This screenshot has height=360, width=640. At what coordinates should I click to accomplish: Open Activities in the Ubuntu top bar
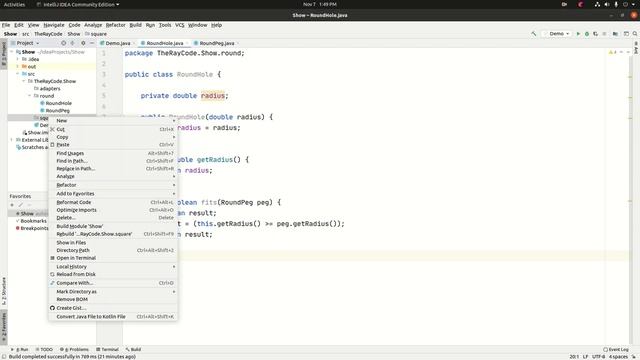pyautogui.click(x=14, y=4)
